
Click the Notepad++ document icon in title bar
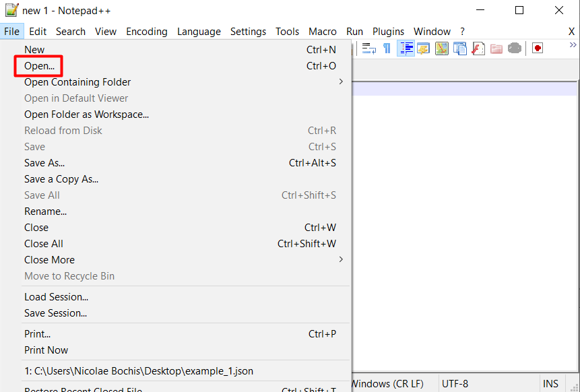[x=12, y=10]
